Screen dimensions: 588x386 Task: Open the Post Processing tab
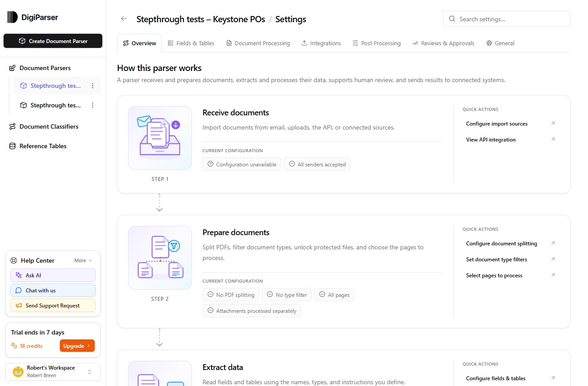tap(377, 43)
